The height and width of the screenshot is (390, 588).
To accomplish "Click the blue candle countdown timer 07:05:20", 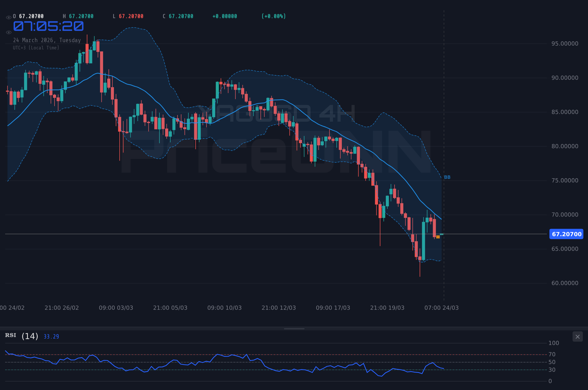I will (x=48, y=26).
